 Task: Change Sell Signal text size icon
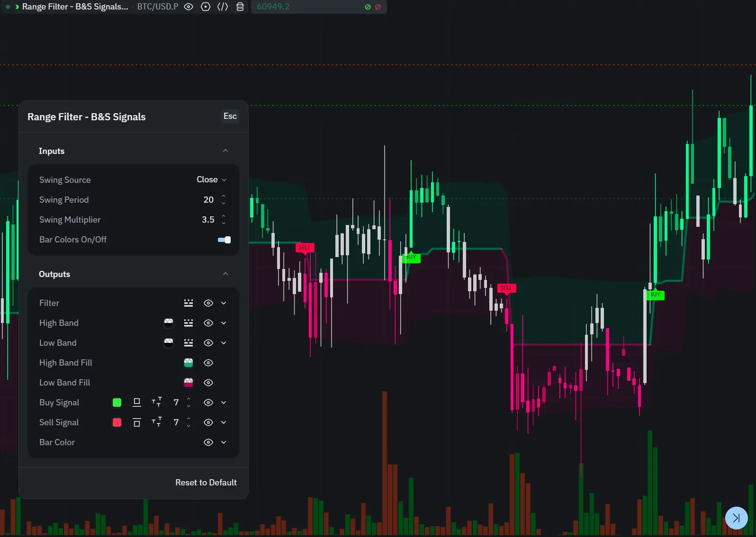coord(157,422)
